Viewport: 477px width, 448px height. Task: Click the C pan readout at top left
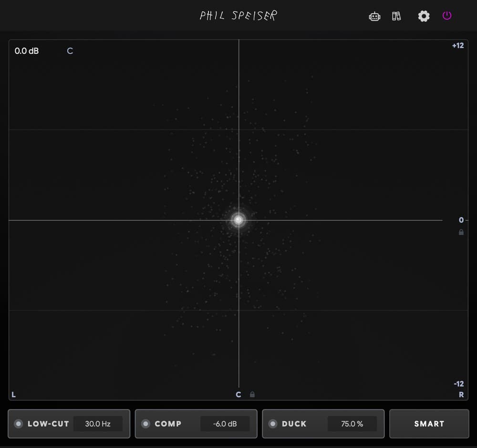pos(70,51)
